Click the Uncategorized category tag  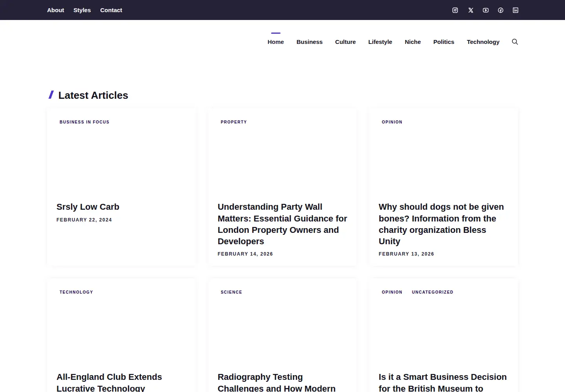point(432,292)
